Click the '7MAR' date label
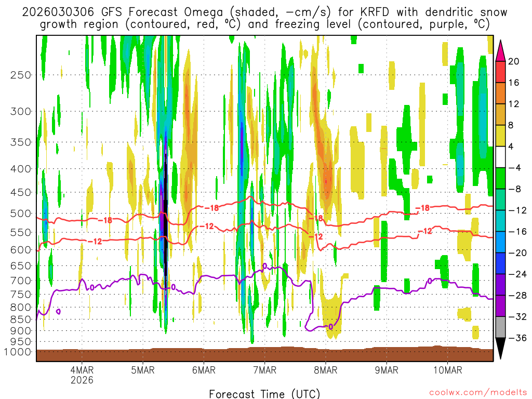532x399 pixels. click(x=264, y=370)
